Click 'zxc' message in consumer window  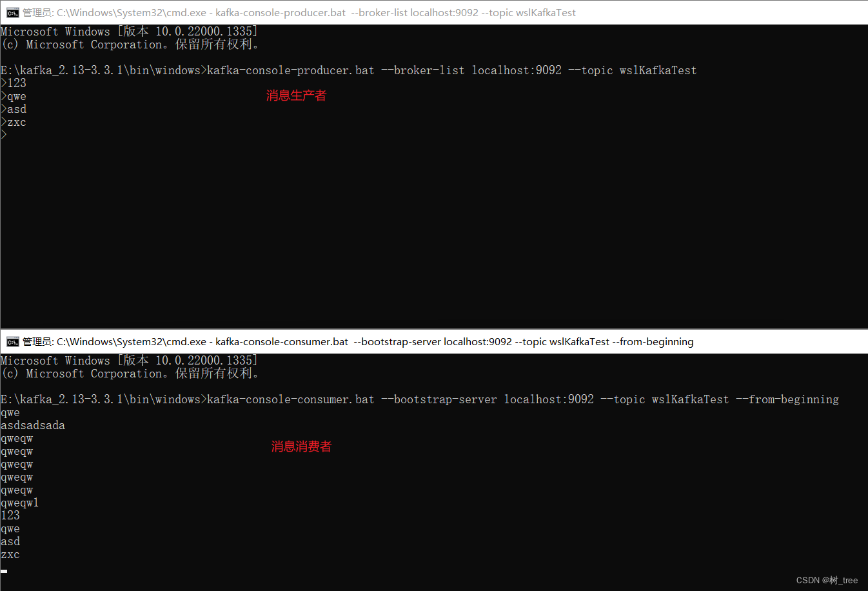coord(10,554)
